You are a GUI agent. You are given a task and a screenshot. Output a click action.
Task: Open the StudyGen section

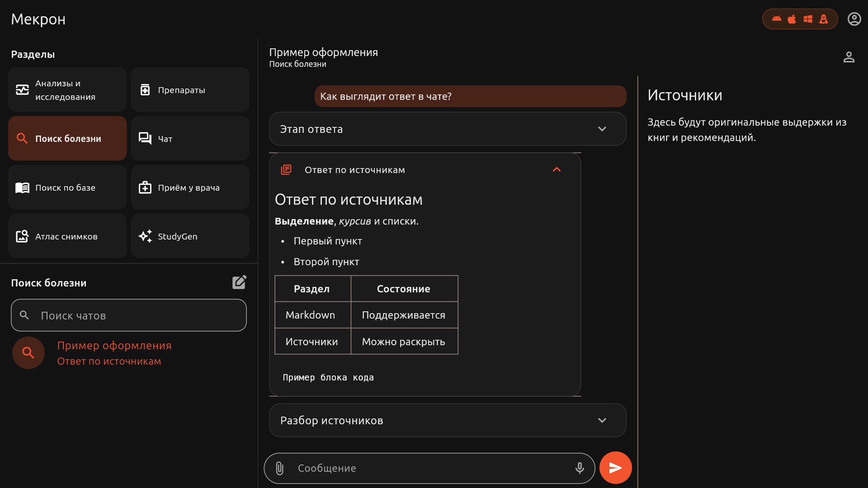190,236
